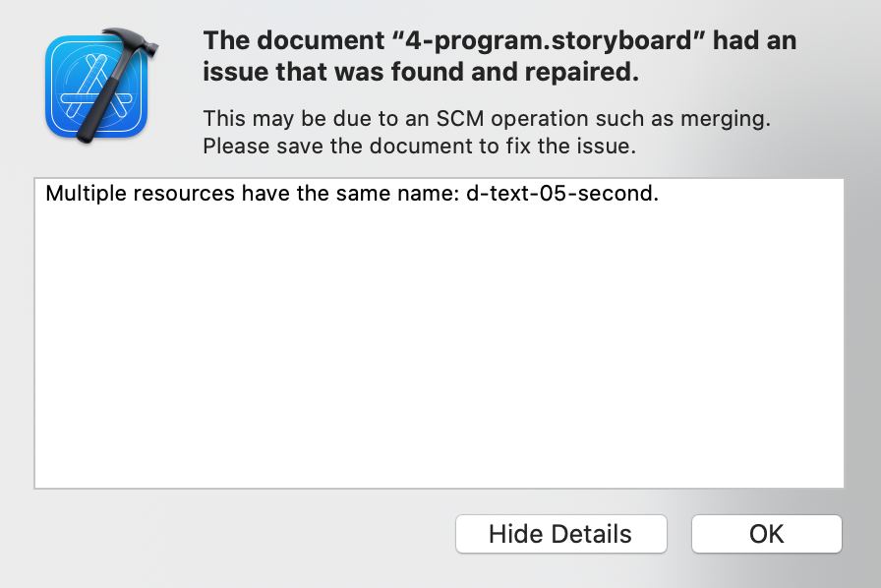881x588 pixels.
Task: Click the bold "issue that was found and repaired" line
Action: (x=421, y=72)
